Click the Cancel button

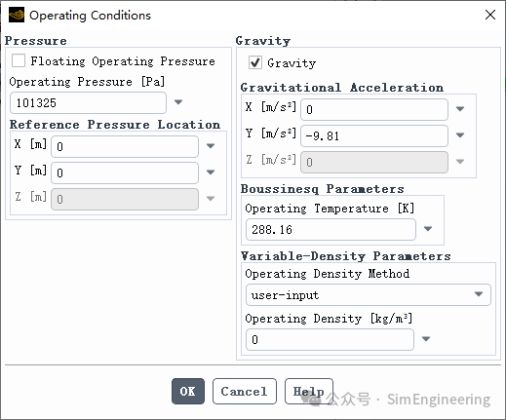click(245, 391)
